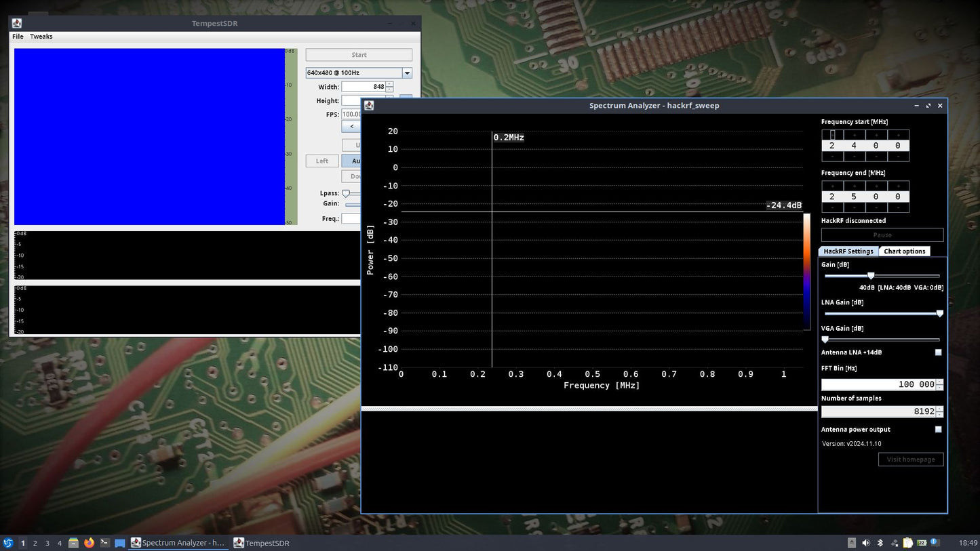The height and width of the screenshot is (551, 980).
Task: Click the blue video display in TempestSDR
Action: (149, 136)
